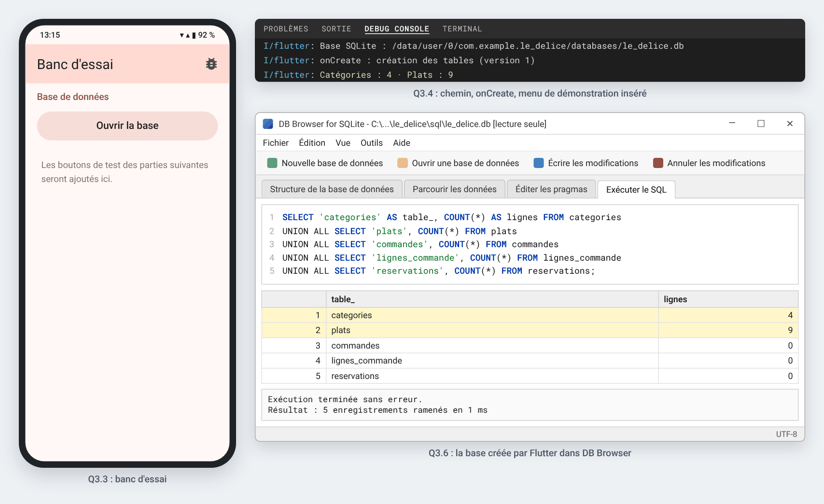The image size is (824, 504).
Task: Click the lignes column header
Action: coord(728,299)
